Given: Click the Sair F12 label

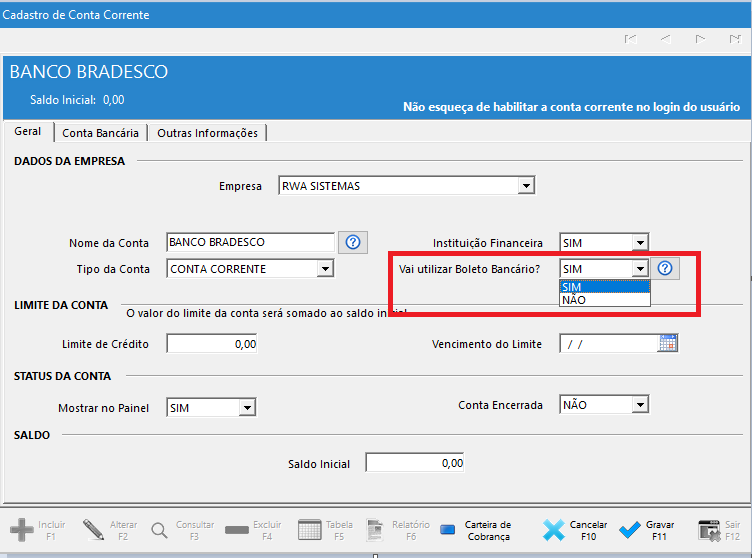Looking at the screenshot, I should tap(732, 531).
